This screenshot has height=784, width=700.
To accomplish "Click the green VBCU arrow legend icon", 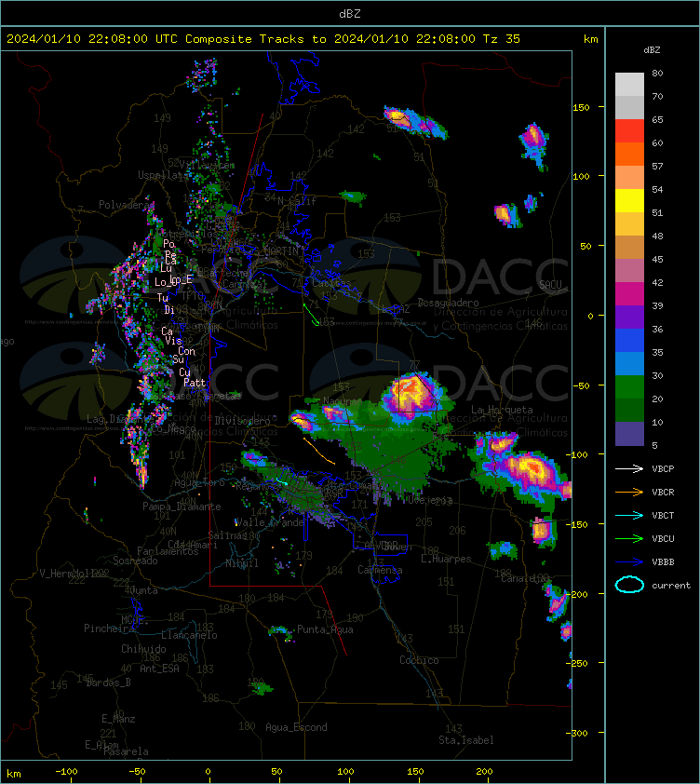I will tap(629, 538).
